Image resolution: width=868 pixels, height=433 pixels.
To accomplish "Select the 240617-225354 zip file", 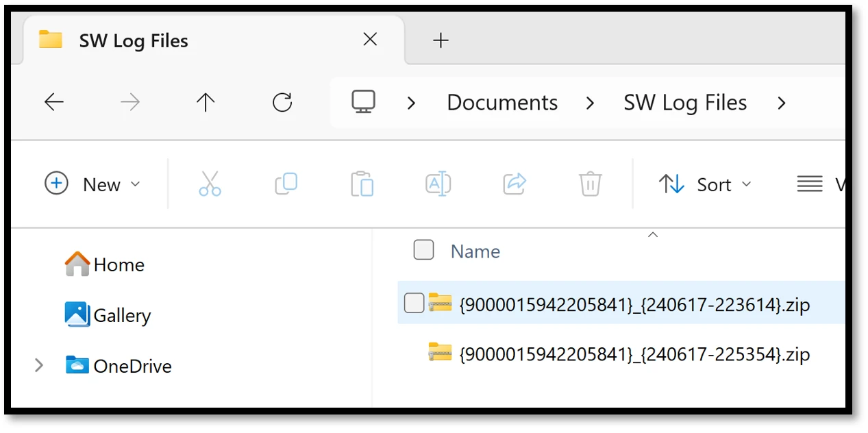I will point(634,354).
